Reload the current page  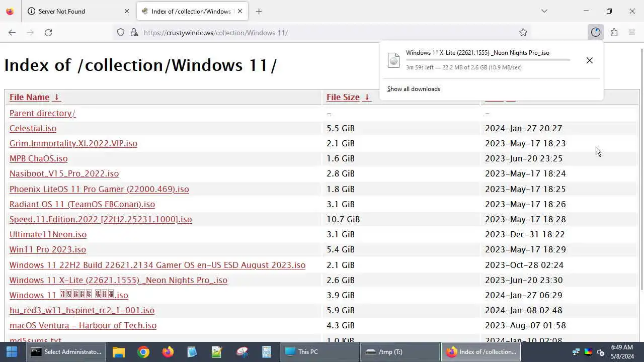(x=48, y=32)
